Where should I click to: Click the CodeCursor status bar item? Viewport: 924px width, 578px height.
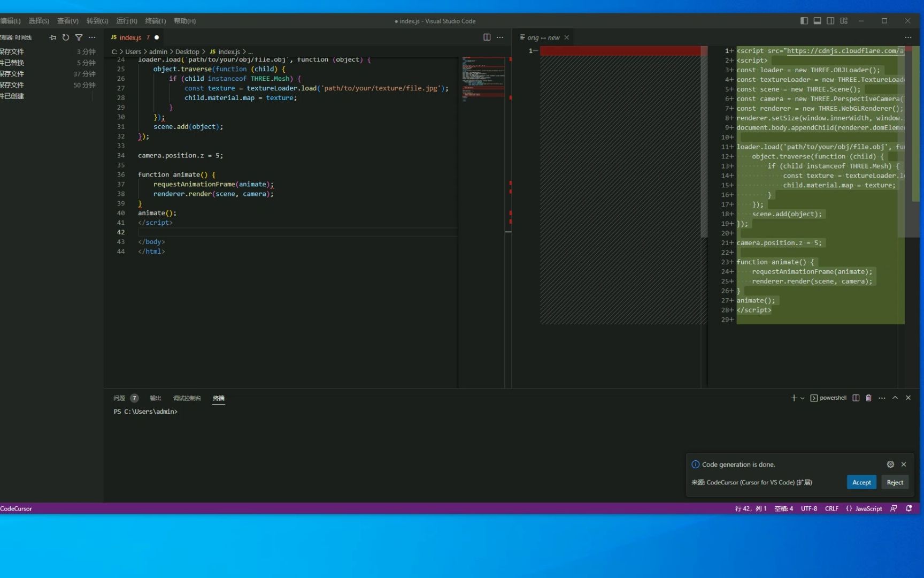pyautogui.click(x=16, y=508)
